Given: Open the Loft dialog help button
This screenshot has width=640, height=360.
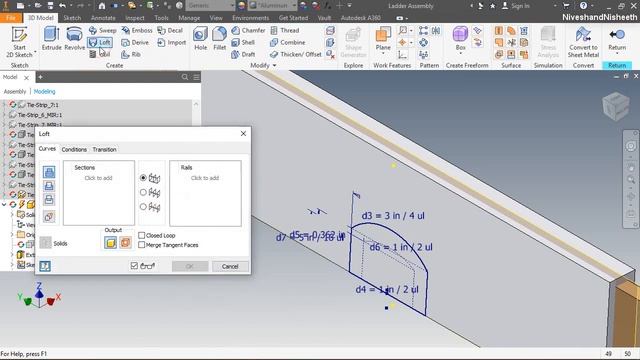Looking at the screenshot, I should [x=45, y=266].
